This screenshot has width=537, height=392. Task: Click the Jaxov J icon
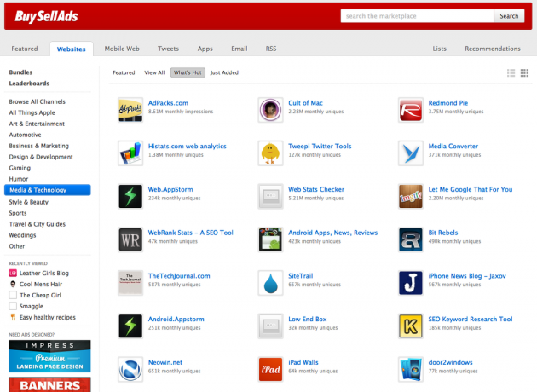point(410,283)
